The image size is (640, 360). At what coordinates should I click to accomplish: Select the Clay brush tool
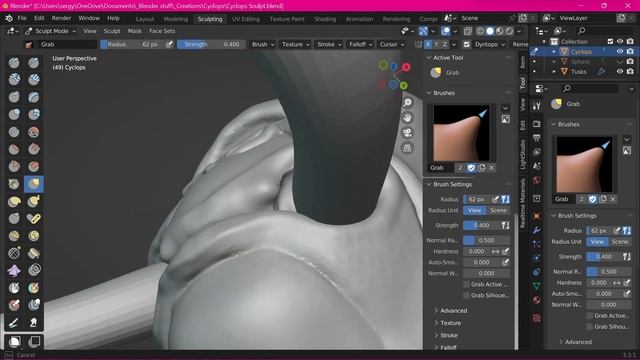click(x=14, y=80)
